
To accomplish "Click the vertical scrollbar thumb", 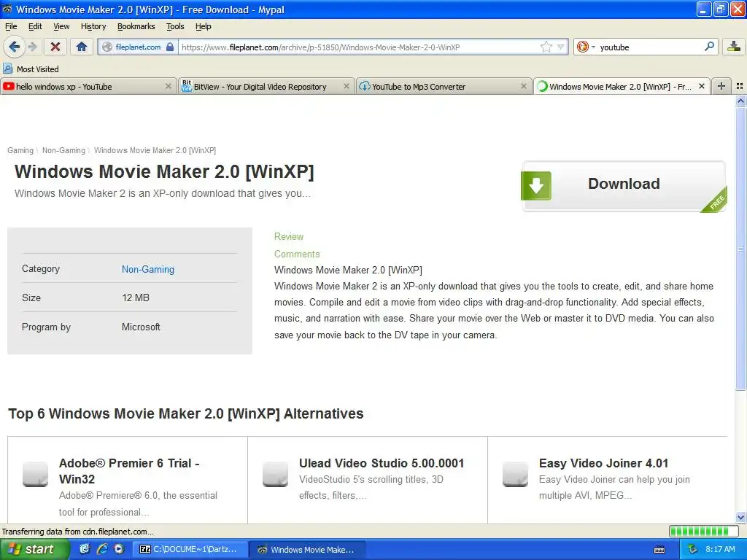I will pyautogui.click(x=740, y=248).
